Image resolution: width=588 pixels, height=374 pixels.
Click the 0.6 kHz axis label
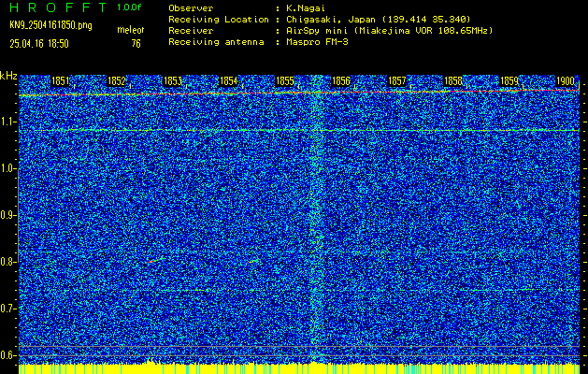click(7, 355)
